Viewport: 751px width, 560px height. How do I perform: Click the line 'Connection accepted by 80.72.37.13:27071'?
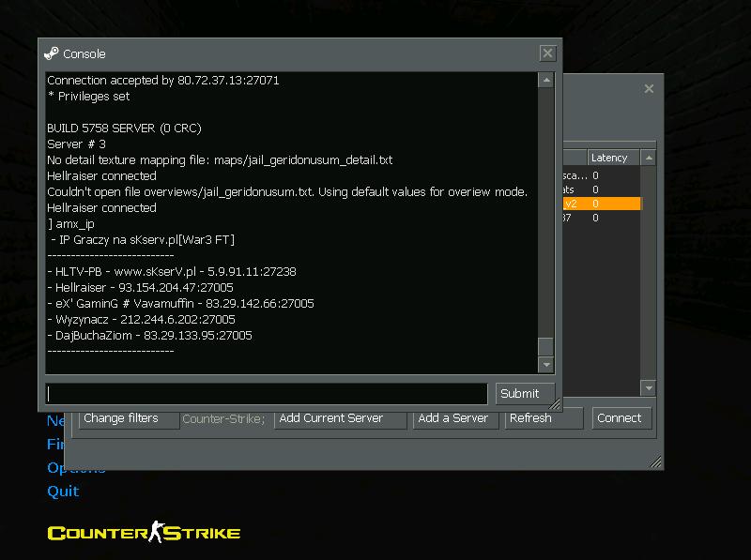[162, 81]
